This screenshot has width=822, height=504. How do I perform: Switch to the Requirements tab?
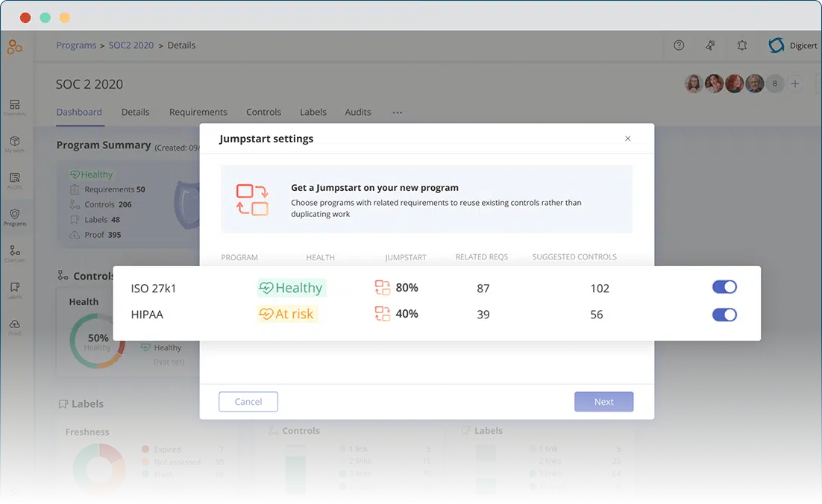point(198,113)
